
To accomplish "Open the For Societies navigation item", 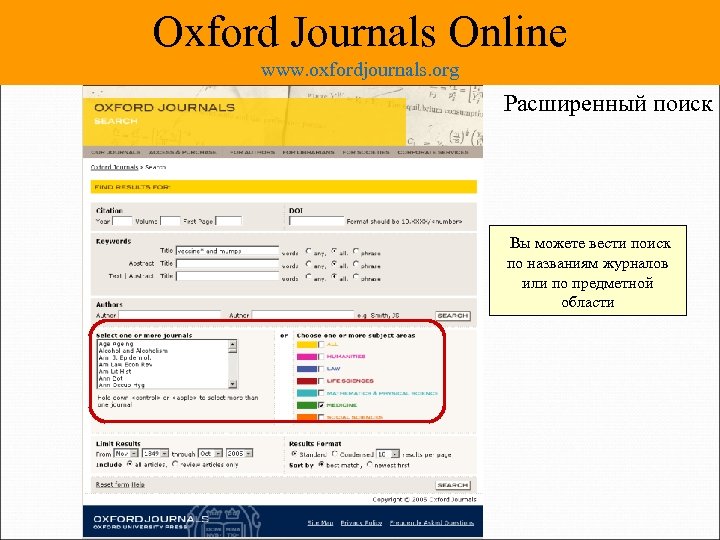I will (x=366, y=152).
